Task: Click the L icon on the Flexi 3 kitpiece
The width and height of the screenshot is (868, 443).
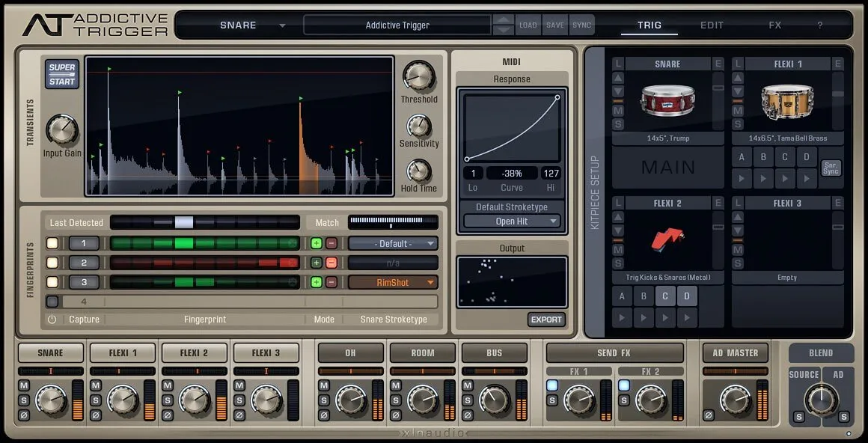Action: [739, 202]
